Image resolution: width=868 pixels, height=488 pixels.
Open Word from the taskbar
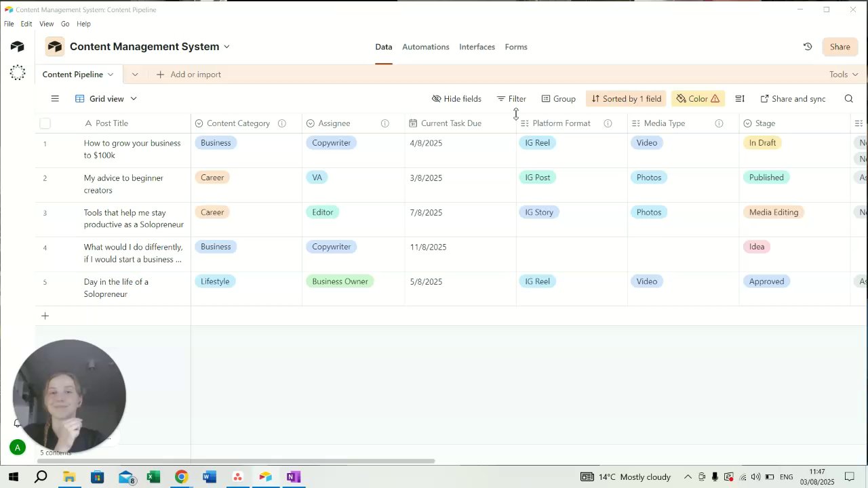click(x=209, y=477)
